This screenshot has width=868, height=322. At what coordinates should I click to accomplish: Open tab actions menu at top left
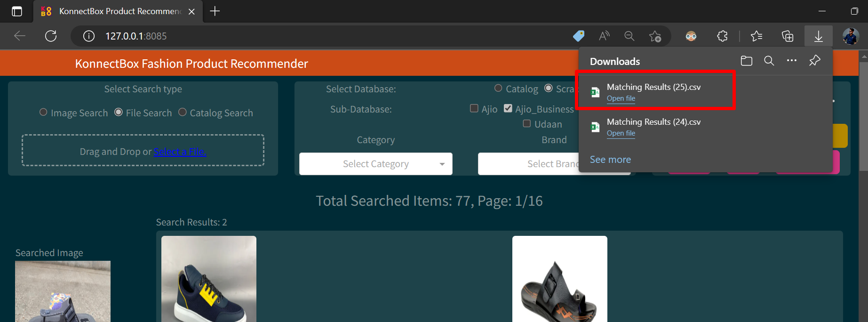click(x=17, y=11)
